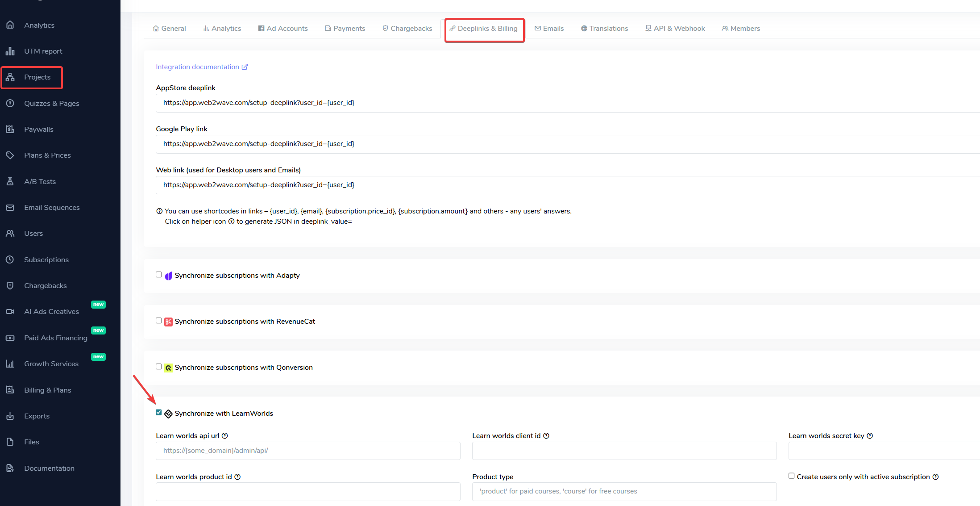Click the Paywalls sidebar icon

10,129
